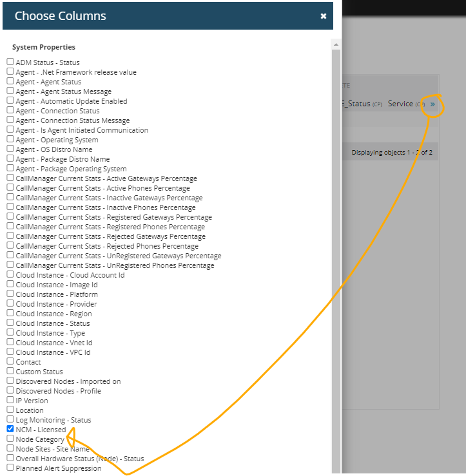This screenshot has width=466, height=476.
Task: Select Discovered Nodes - Profile checkbox
Action: (10, 390)
